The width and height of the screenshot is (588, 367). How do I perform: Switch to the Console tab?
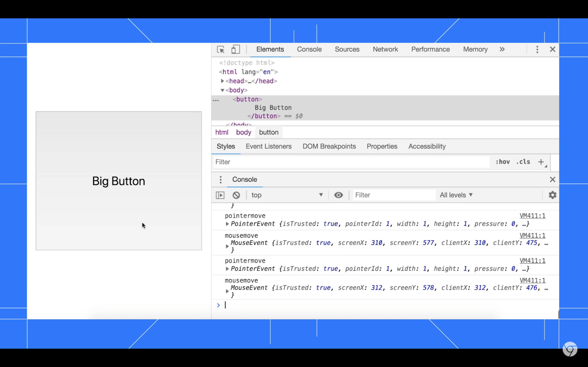[309, 49]
